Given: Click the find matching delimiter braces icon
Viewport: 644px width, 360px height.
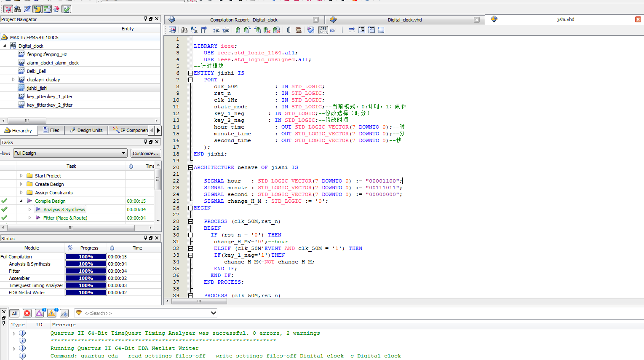Looking at the screenshot, I should click(x=204, y=30).
